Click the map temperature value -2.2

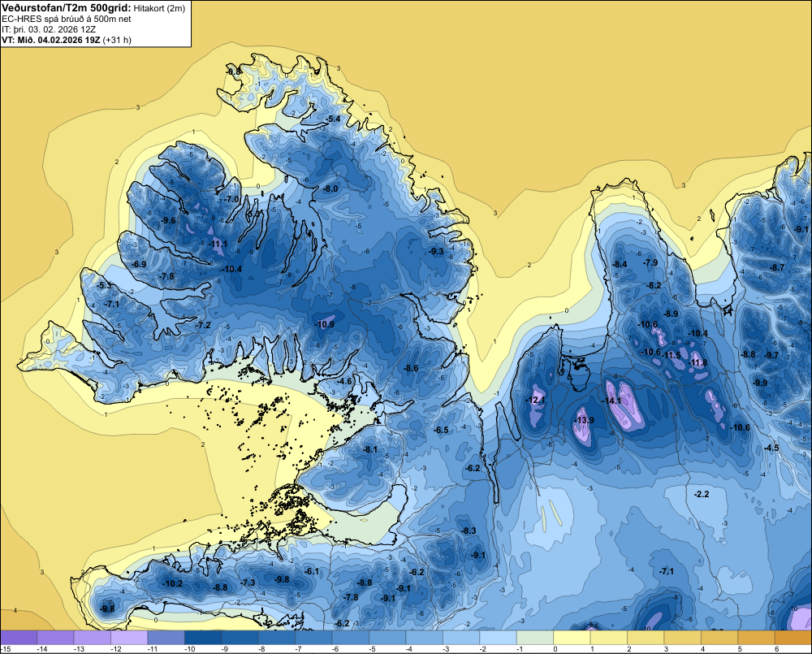point(702,495)
